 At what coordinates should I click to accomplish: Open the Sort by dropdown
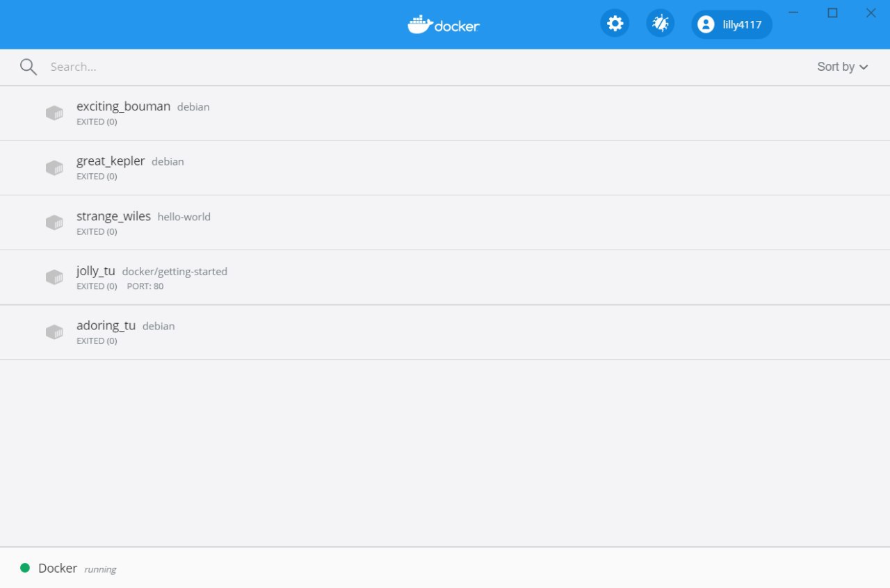coord(843,67)
